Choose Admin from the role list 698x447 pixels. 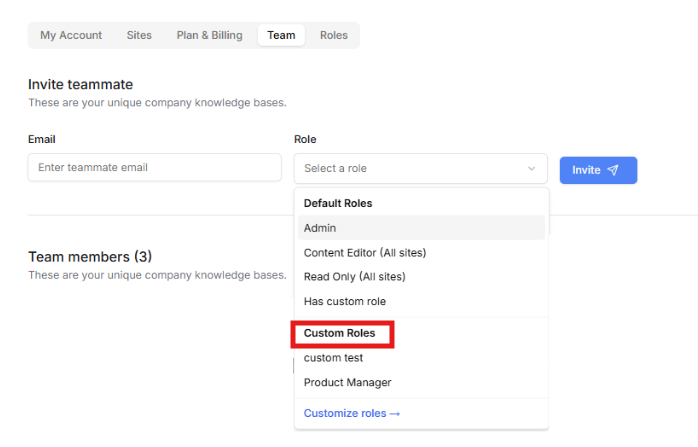tap(422, 228)
